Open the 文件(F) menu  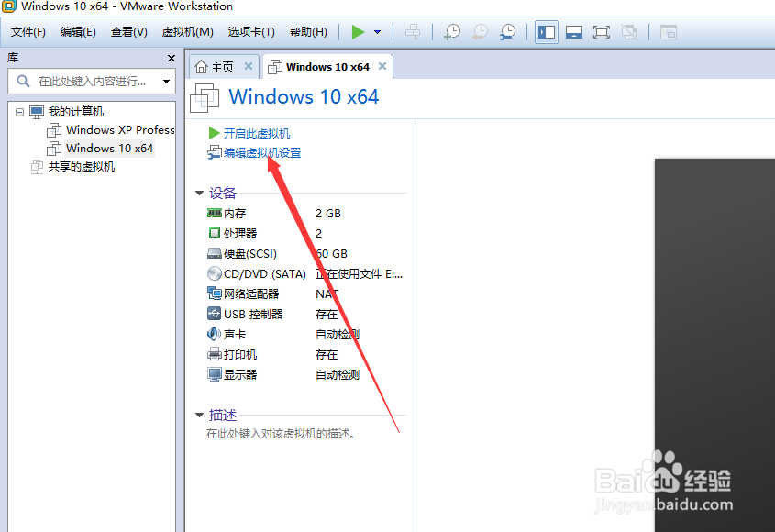(x=28, y=32)
